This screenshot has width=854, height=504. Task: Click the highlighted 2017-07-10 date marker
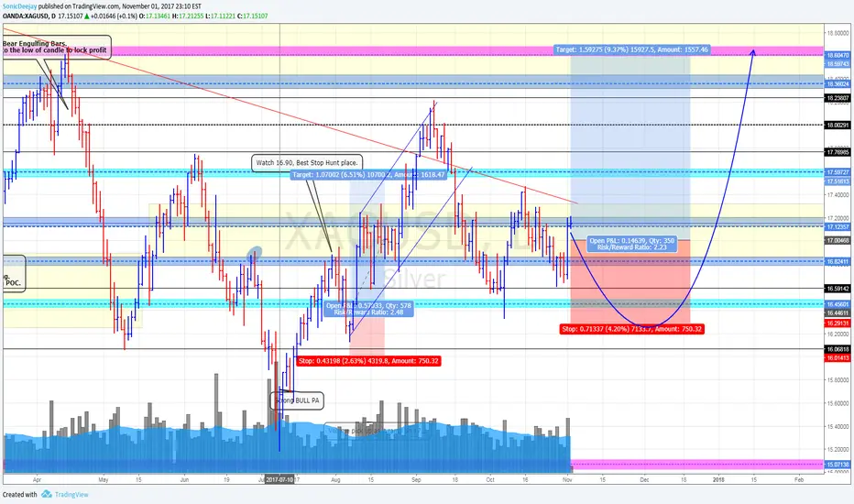[279, 479]
